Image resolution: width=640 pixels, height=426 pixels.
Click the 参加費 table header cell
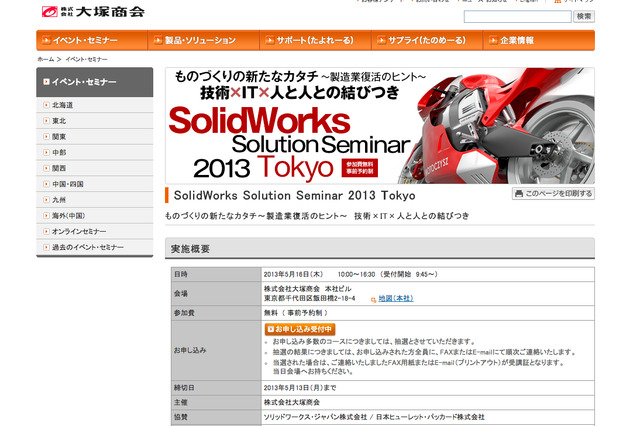pos(216,313)
